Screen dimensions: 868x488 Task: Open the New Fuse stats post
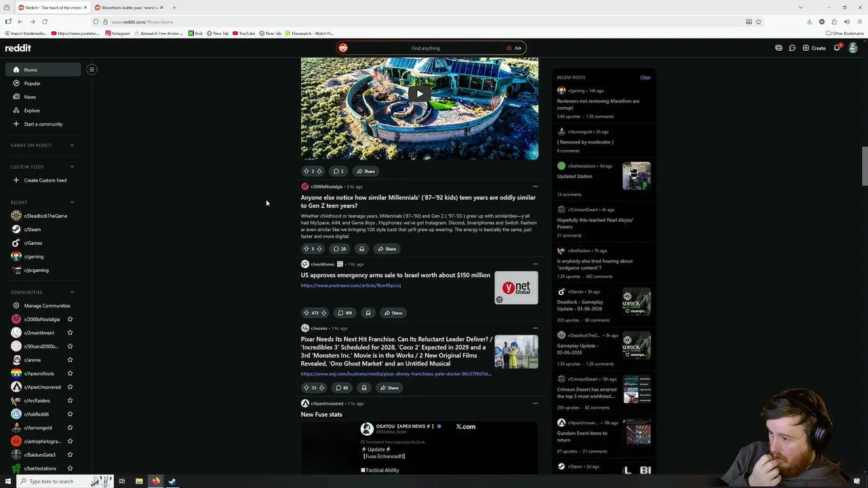321,414
